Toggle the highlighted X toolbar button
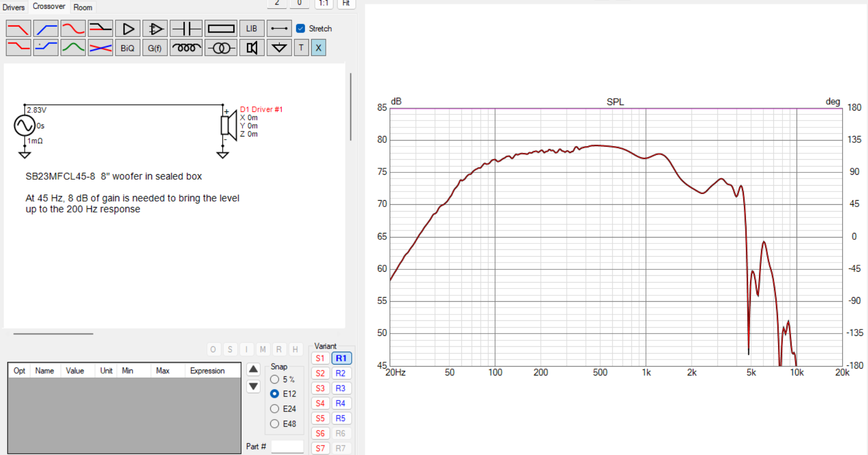 pos(318,48)
